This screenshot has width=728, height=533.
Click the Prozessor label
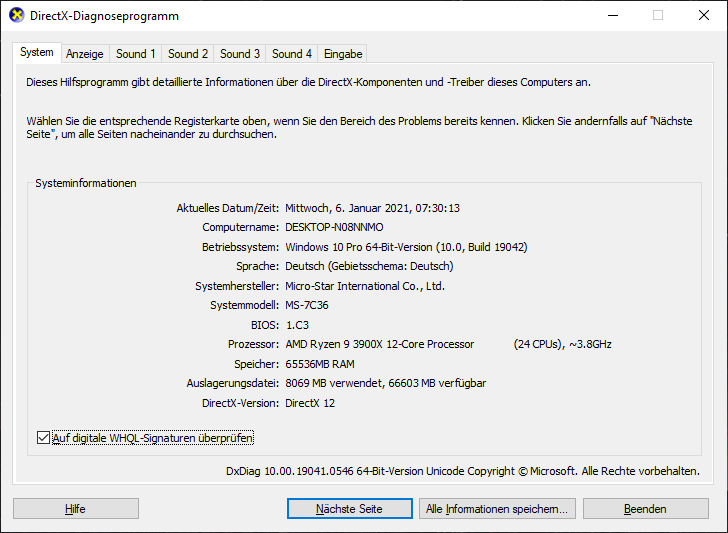(254, 344)
